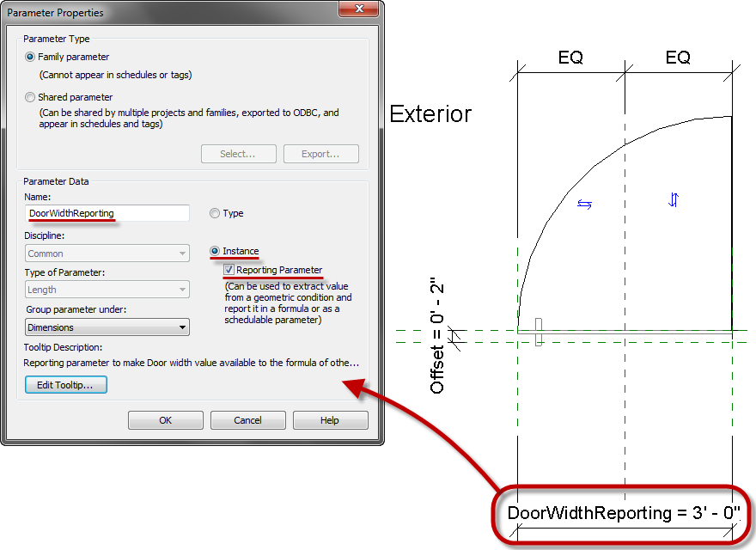Screen dimensions: 756x550
Task: Expand the Group parameter under dropdown showing Dimensions
Action: point(181,327)
